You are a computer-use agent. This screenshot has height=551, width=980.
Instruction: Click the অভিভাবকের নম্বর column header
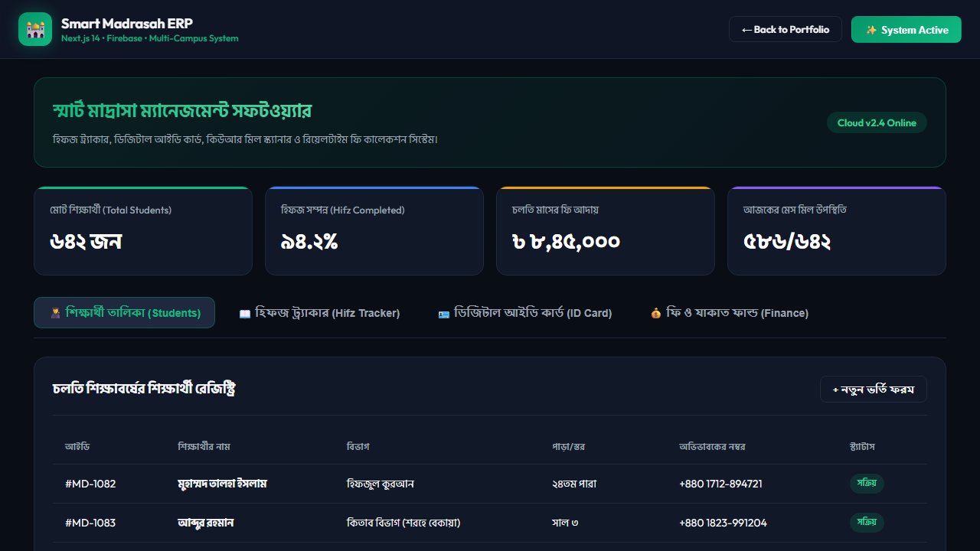pos(712,446)
